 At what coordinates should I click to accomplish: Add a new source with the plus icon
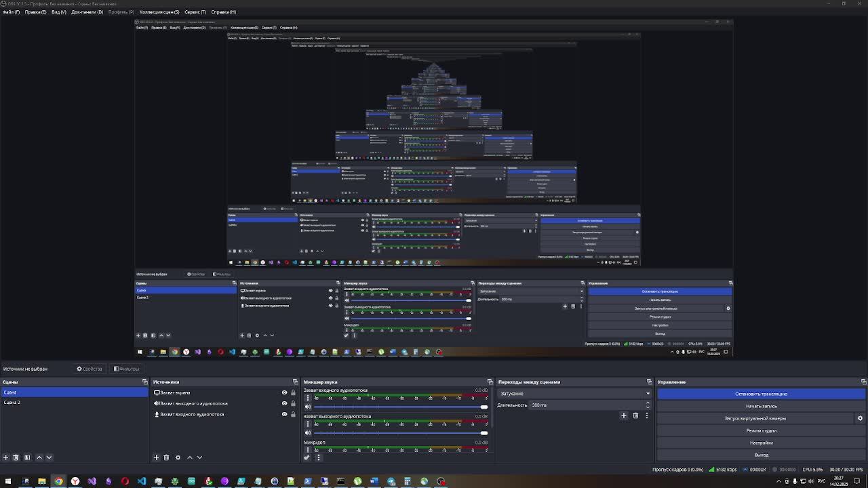(156, 457)
